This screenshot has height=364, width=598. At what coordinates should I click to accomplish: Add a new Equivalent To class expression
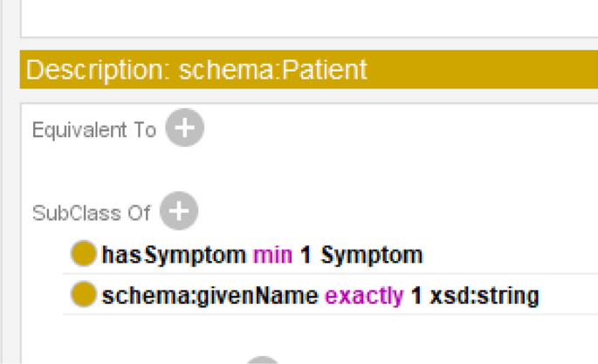[184, 129]
